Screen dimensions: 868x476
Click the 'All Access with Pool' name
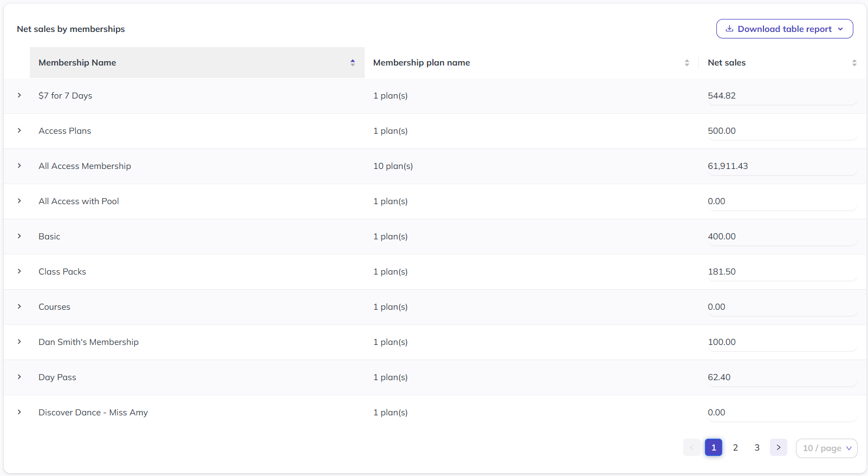[x=79, y=201]
